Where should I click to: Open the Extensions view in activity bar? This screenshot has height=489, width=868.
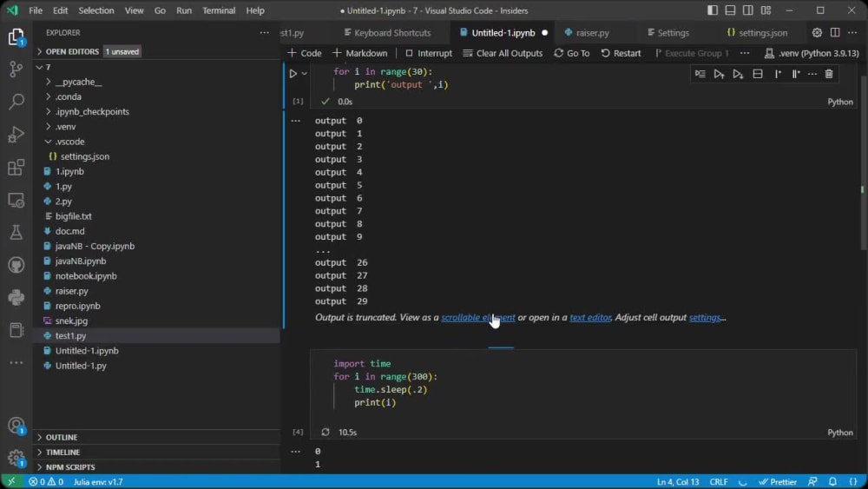tap(16, 168)
